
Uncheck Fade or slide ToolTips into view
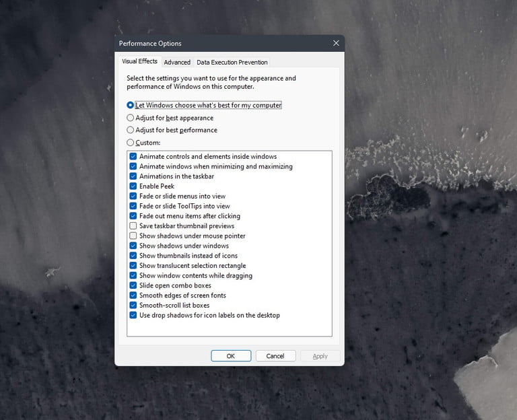point(133,206)
